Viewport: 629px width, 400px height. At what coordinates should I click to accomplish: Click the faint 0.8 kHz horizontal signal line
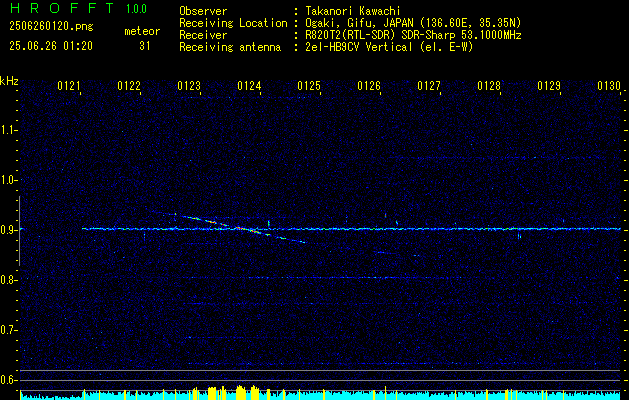pyautogui.click(x=325, y=278)
